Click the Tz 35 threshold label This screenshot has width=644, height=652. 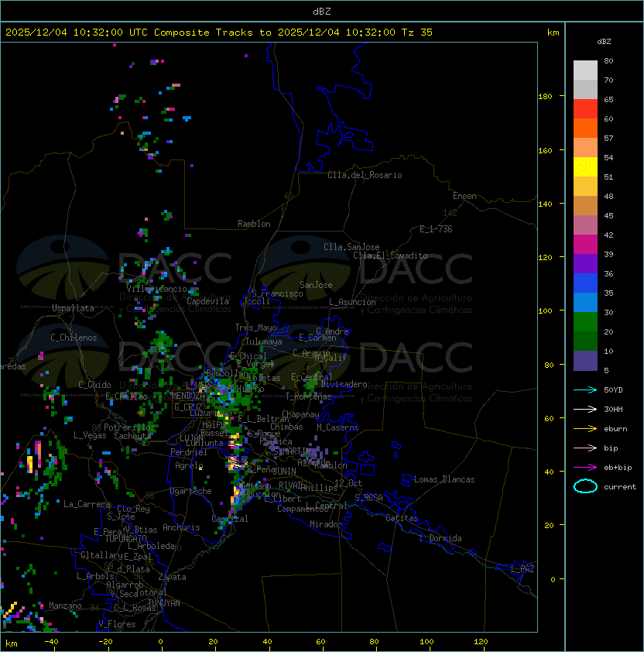417,33
